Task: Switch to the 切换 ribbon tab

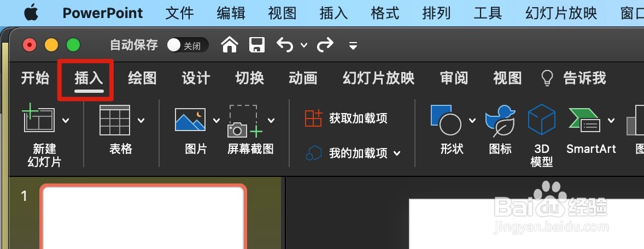Action: pos(249,78)
